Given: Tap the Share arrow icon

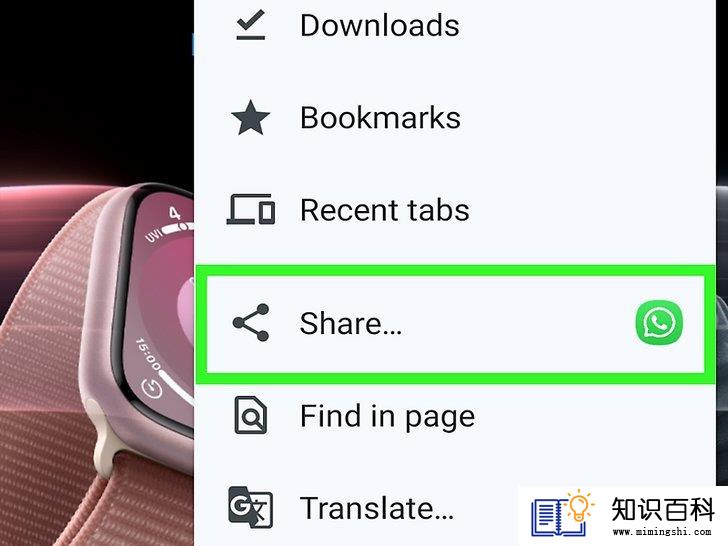Looking at the screenshot, I should coord(250,323).
